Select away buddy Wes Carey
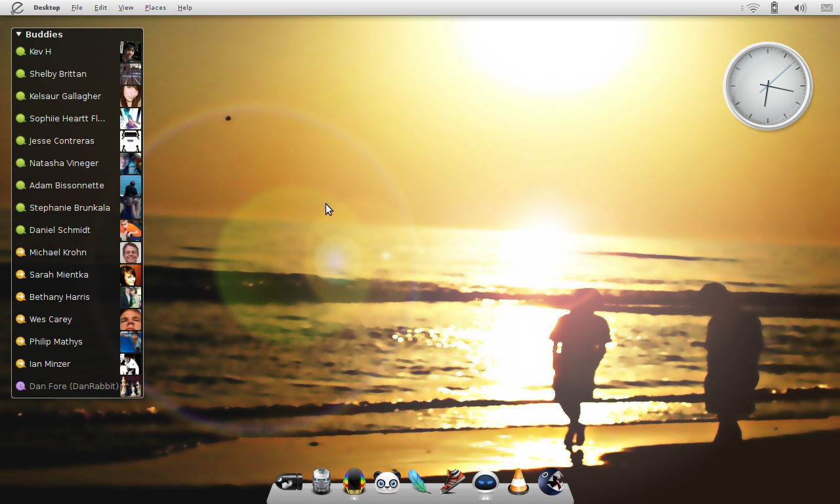840x504 pixels. point(77,319)
